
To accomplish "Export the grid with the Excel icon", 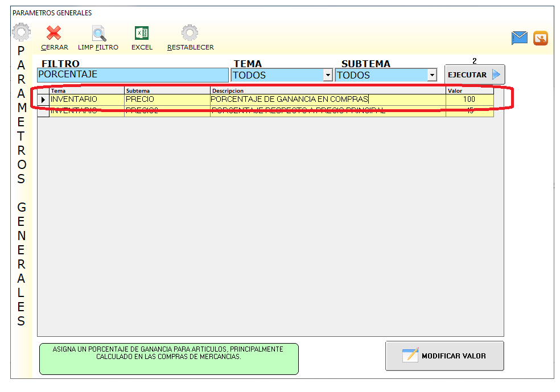I will pyautogui.click(x=142, y=34).
